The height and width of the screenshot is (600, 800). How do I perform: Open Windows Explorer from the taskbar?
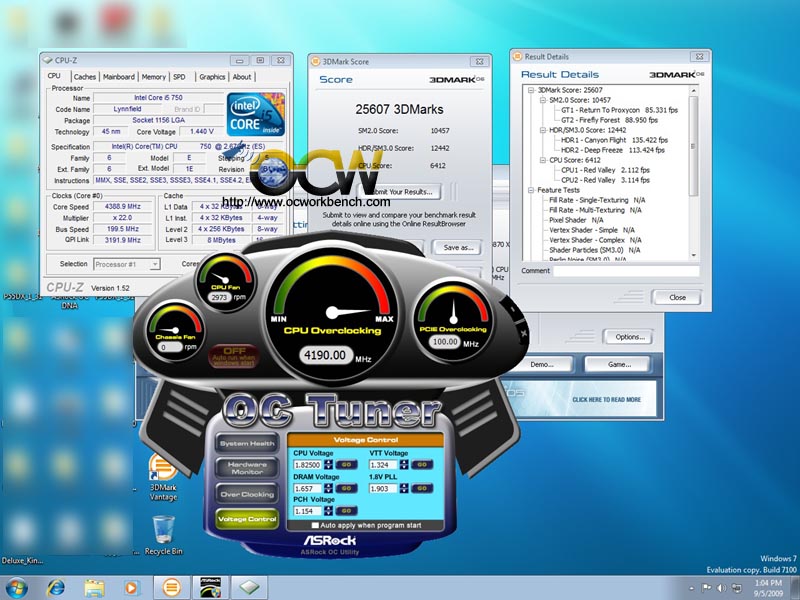[x=94, y=588]
